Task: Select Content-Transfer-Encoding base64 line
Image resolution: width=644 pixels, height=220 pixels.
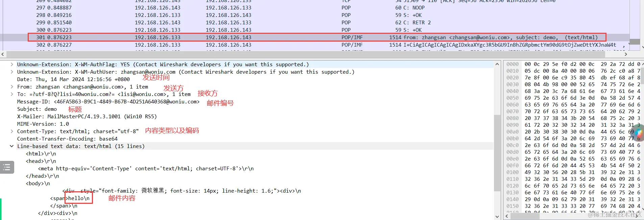Action: coord(67,139)
